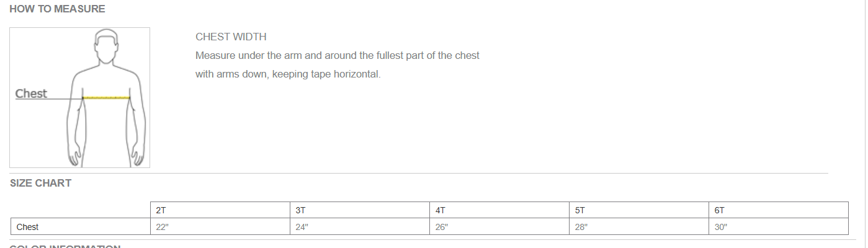Click the 24" chest measurement cell
Image resolution: width=868 pixels, height=248 pixels.
tap(360, 227)
